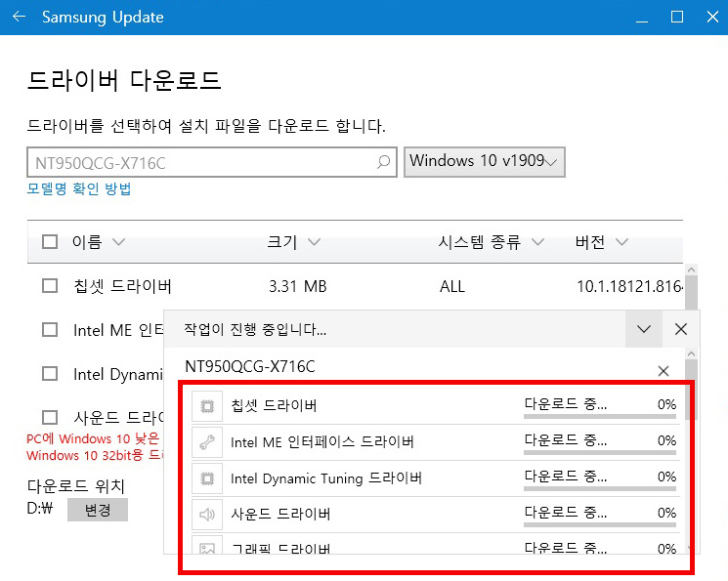Image resolution: width=728 pixels, height=581 pixels.
Task: Click the driver list scrollbar up arrow
Action: click(691, 270)
